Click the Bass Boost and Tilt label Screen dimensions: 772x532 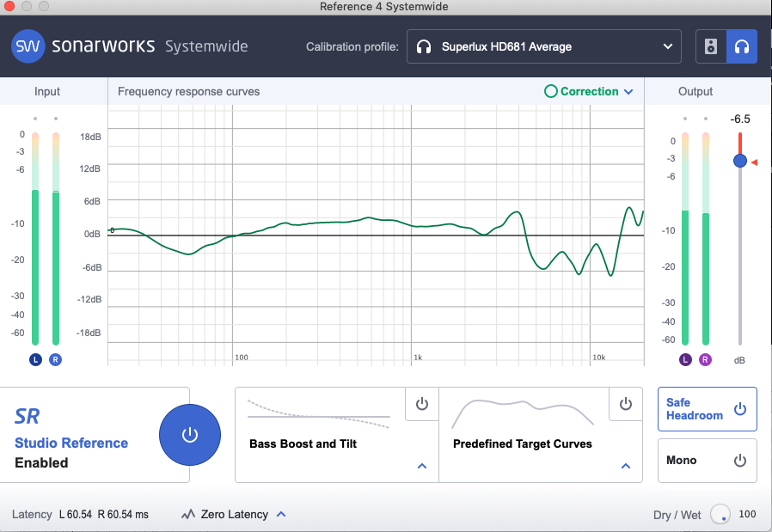pos(303,444)
